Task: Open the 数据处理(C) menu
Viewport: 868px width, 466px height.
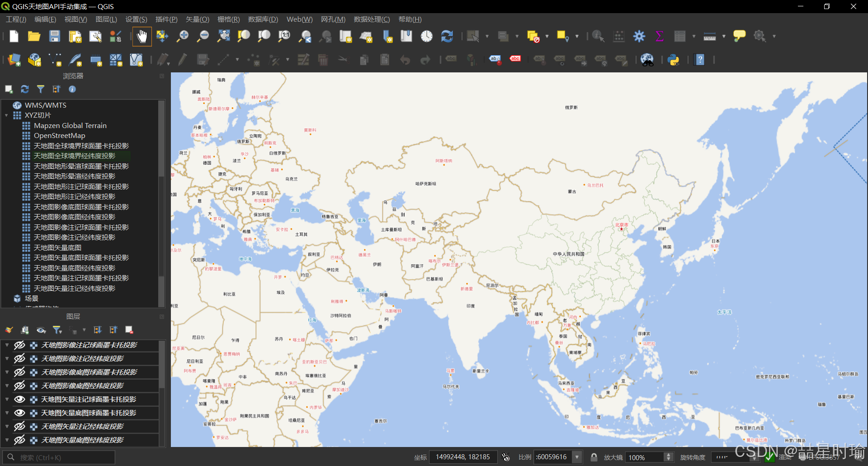Action: coord(372,19)
